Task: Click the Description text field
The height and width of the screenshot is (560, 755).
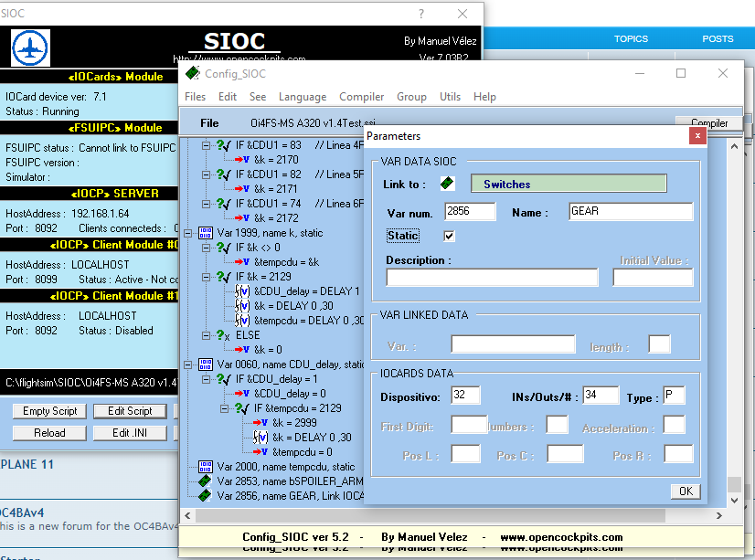Action: point(492,278)
